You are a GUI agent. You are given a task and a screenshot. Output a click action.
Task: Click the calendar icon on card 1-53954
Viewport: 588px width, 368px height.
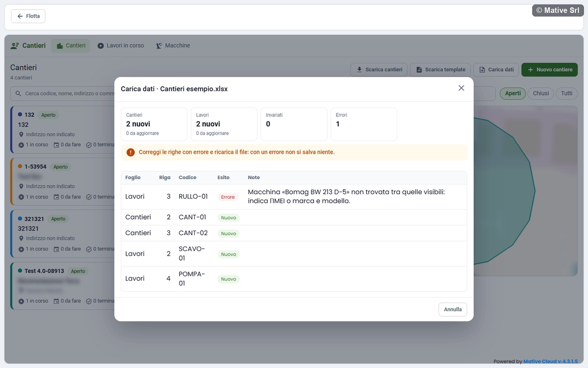click(56, 197)
